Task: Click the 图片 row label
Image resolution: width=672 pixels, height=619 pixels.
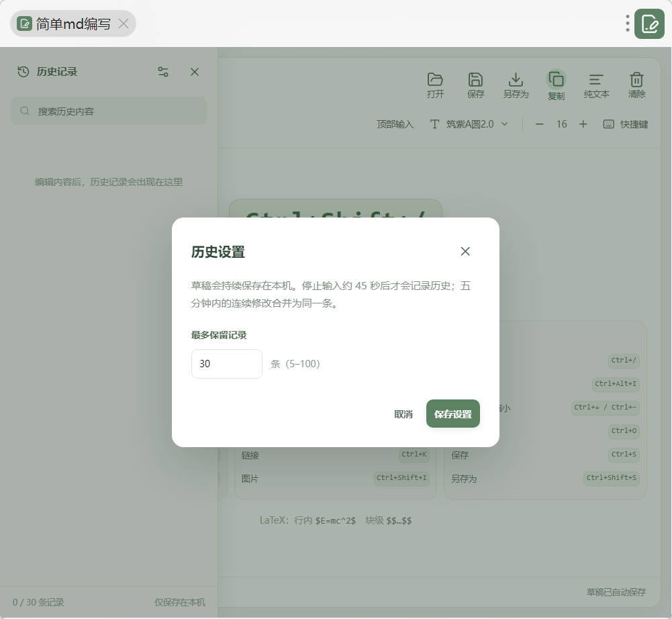Action: click(250, 479)
